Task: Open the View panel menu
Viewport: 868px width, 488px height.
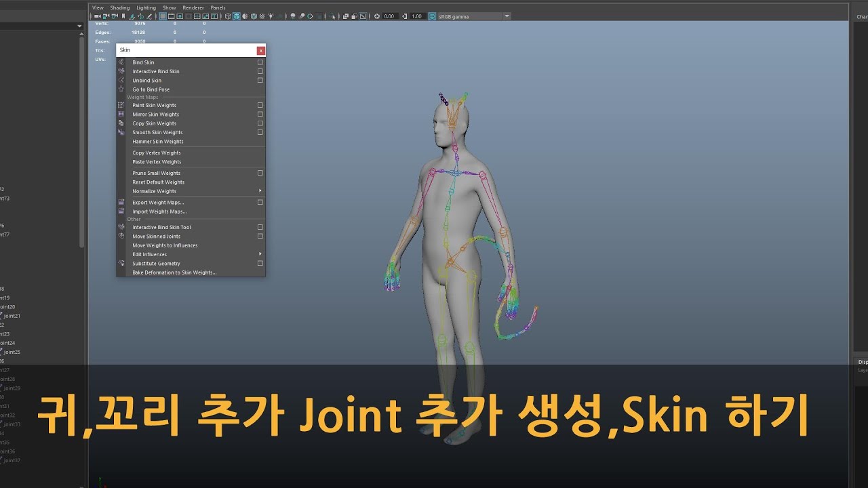Action: (x=98, y=7)
